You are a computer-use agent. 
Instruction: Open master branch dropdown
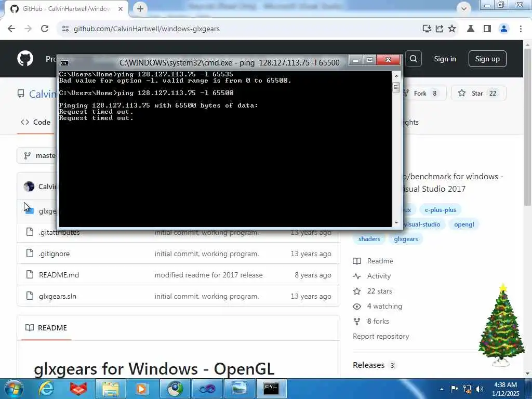[x=37, y=155]
